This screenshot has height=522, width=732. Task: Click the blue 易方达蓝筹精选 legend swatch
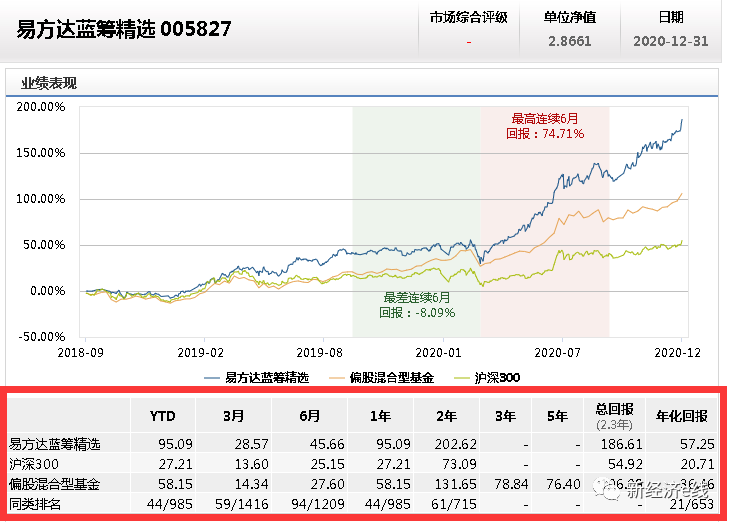pos(212,378)
